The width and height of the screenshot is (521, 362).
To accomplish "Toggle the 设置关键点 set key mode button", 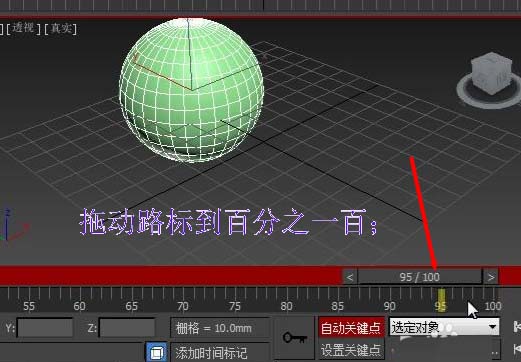I will 351,350.
